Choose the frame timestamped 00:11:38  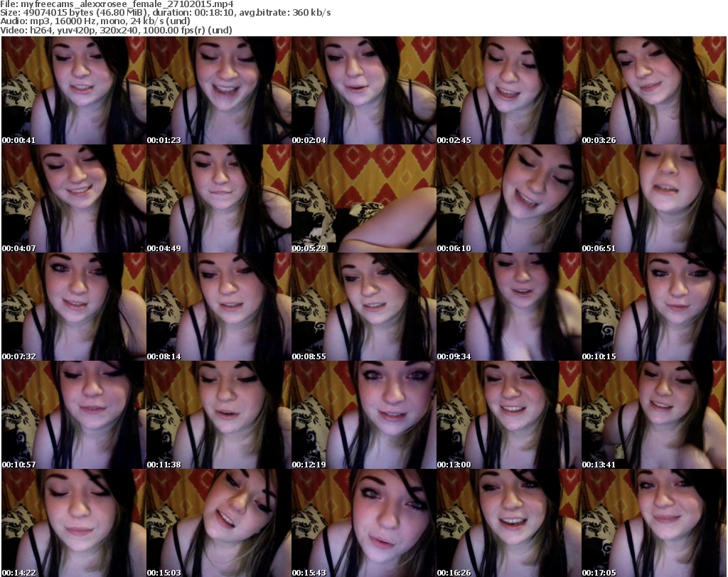219,415
